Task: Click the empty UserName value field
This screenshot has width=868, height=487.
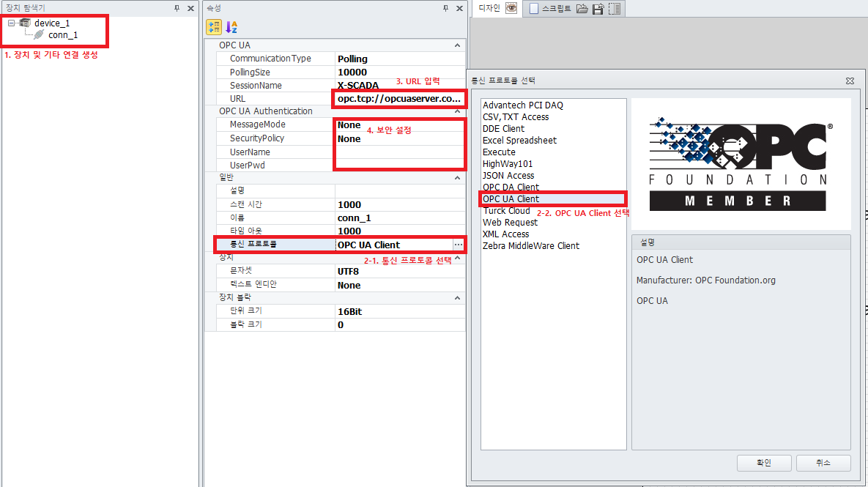Action: (x=400, y=152)
